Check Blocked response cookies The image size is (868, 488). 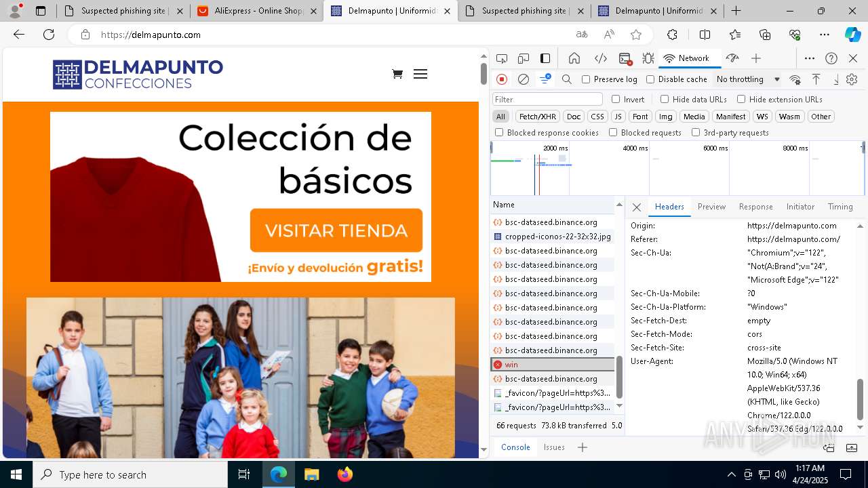click(499, 132)
